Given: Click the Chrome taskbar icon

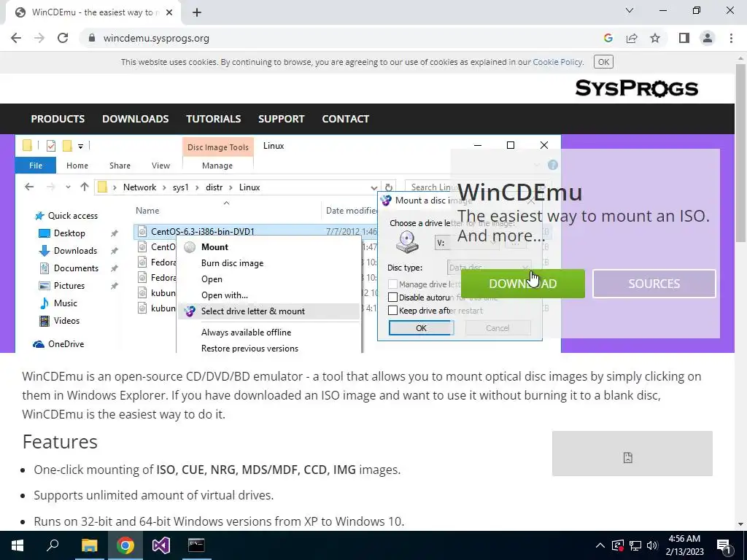Looking at the screenshot, I should tap(125, 545).
